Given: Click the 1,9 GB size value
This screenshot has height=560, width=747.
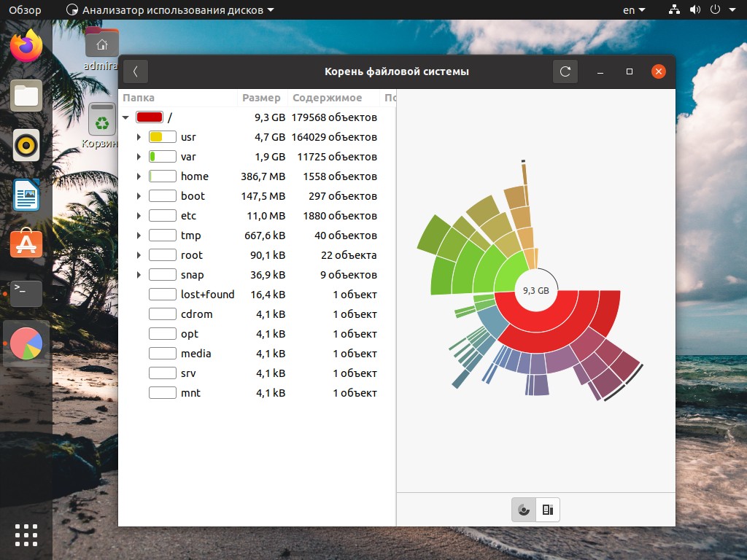Looking at the screenshot, I should click(x=270, y=157).
